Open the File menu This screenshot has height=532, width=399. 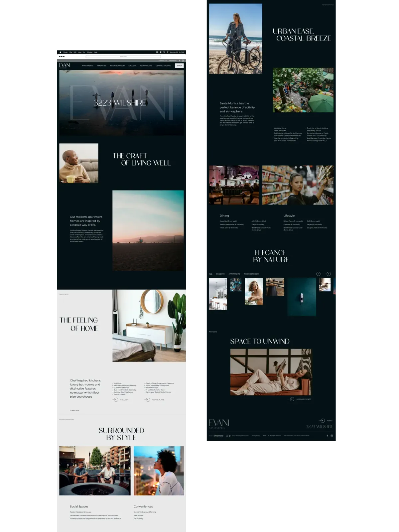pos(70,52)
